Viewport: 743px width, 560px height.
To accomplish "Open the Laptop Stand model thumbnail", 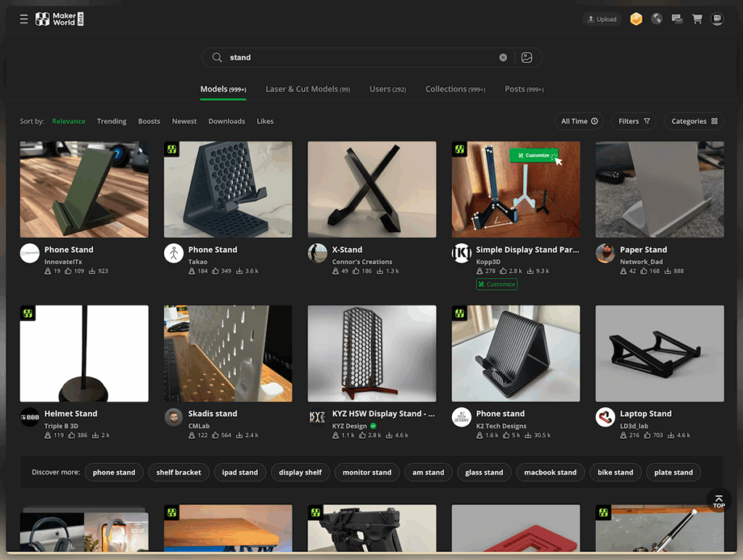I will pos(660,353).
